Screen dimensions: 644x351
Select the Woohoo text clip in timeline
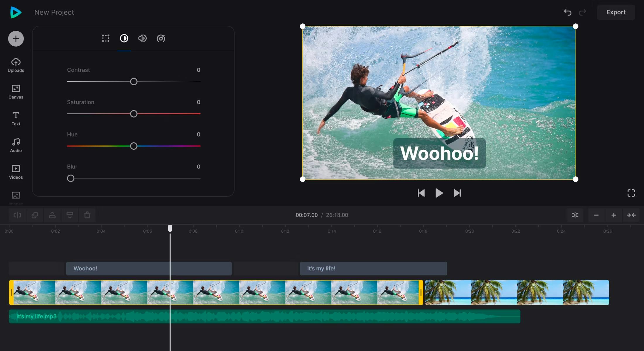148,268
